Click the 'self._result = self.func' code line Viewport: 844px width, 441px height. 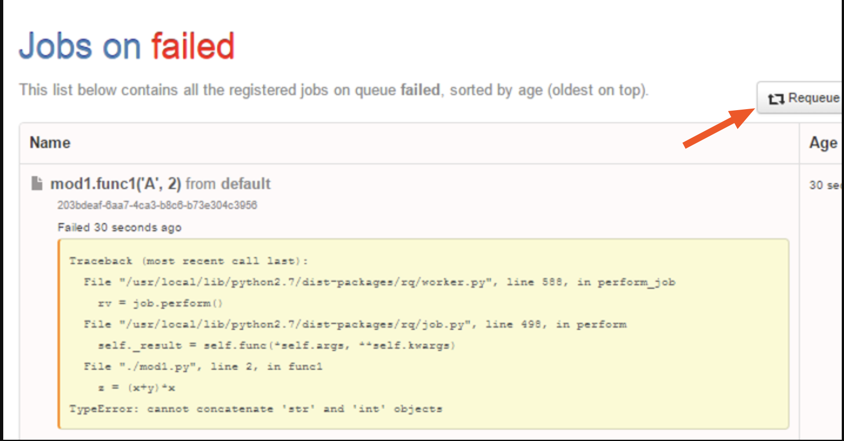click(268, 345)
